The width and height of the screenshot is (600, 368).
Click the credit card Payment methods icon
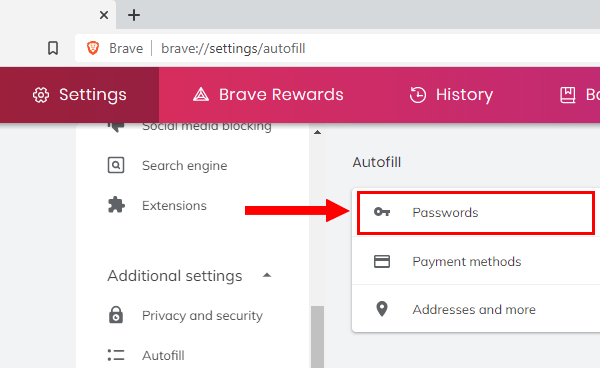tap(382, 262)
